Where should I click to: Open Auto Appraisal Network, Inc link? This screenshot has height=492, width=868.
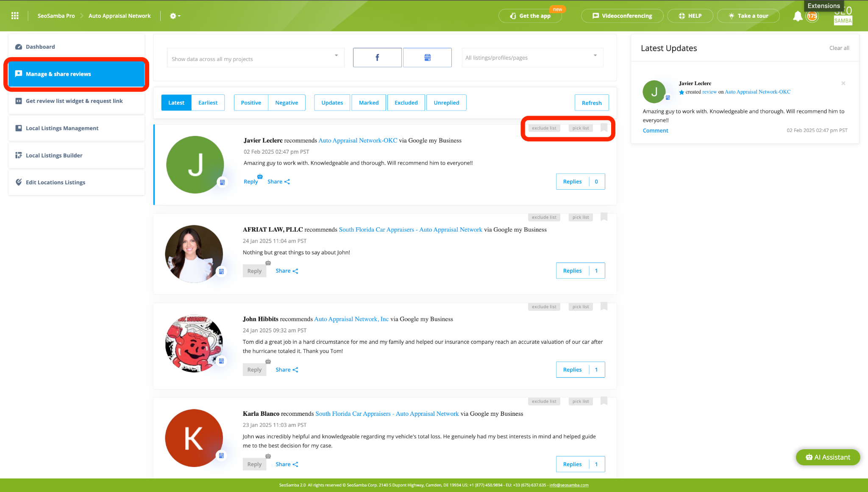[x=351, y=319]
